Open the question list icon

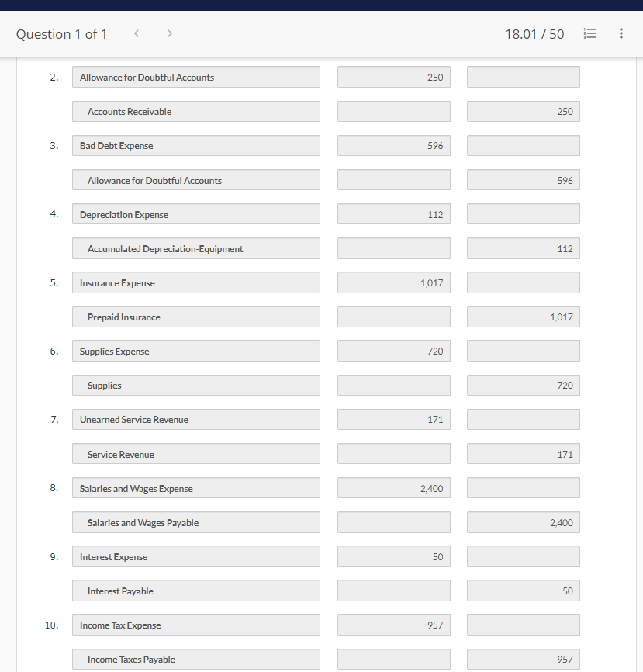(x=589, y=33)
